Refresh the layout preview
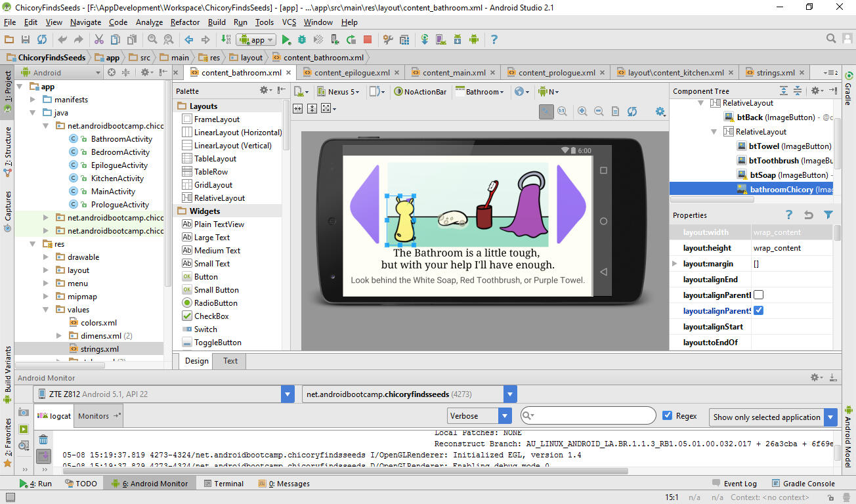Screen dimensions: 856x504 (x=632, y=112)
